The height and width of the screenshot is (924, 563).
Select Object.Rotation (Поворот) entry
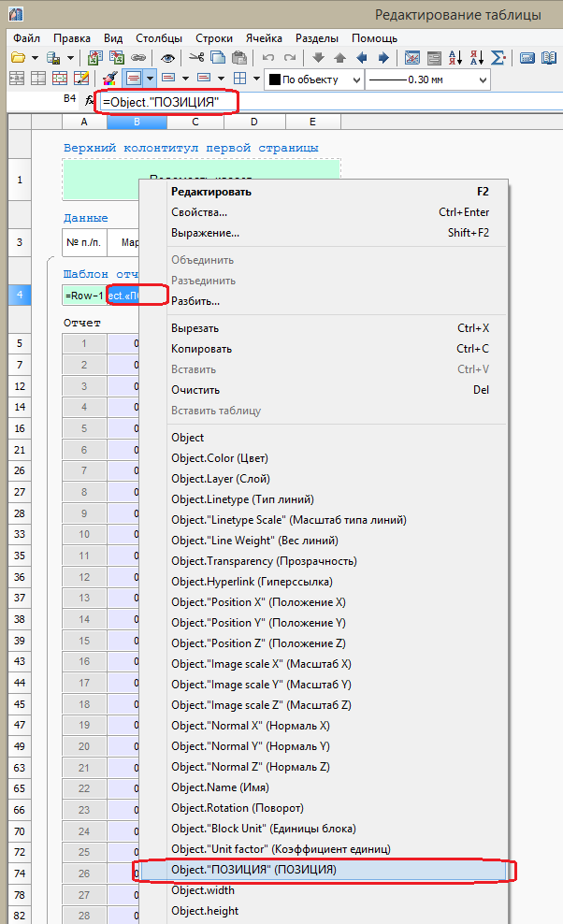[324, 808]
